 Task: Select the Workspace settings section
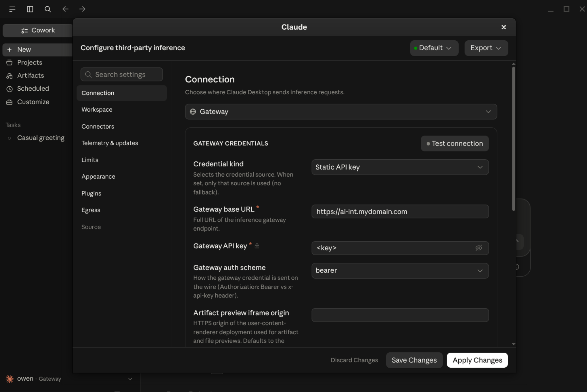(121, 110)
